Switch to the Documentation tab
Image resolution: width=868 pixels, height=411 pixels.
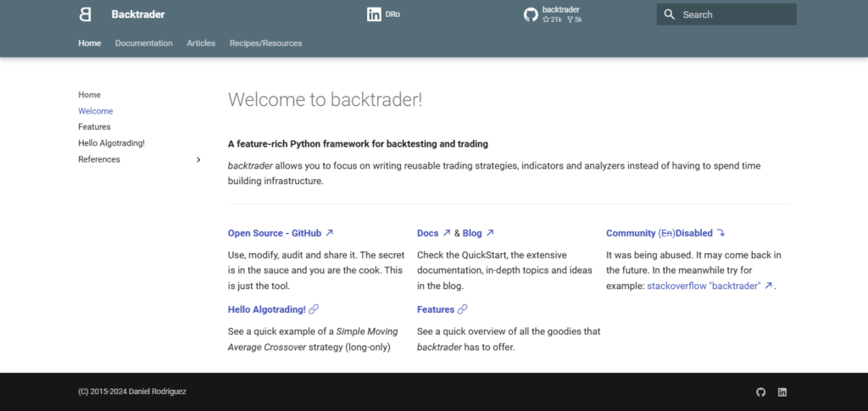pyautogui.click(x=143, y=43)
